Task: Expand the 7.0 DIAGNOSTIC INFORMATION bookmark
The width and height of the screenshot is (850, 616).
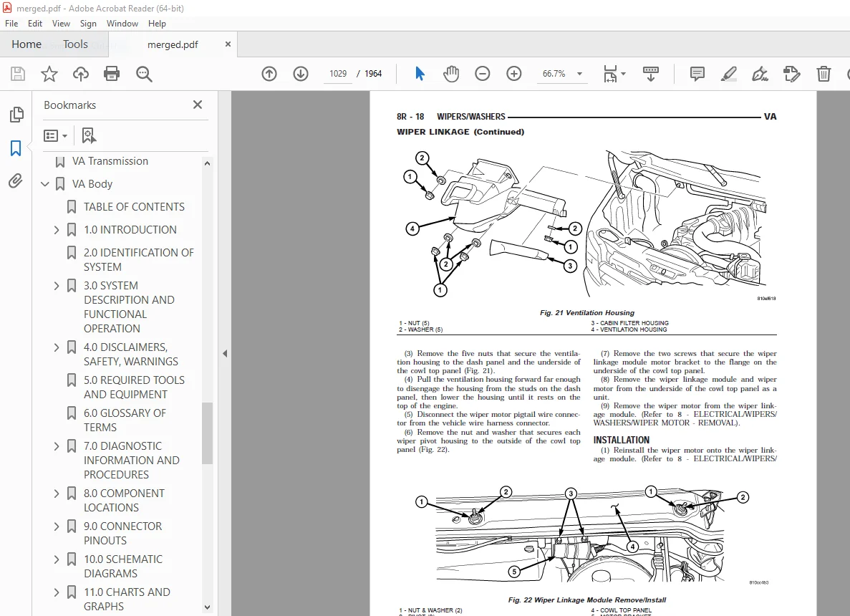Action: coord(57,446)
